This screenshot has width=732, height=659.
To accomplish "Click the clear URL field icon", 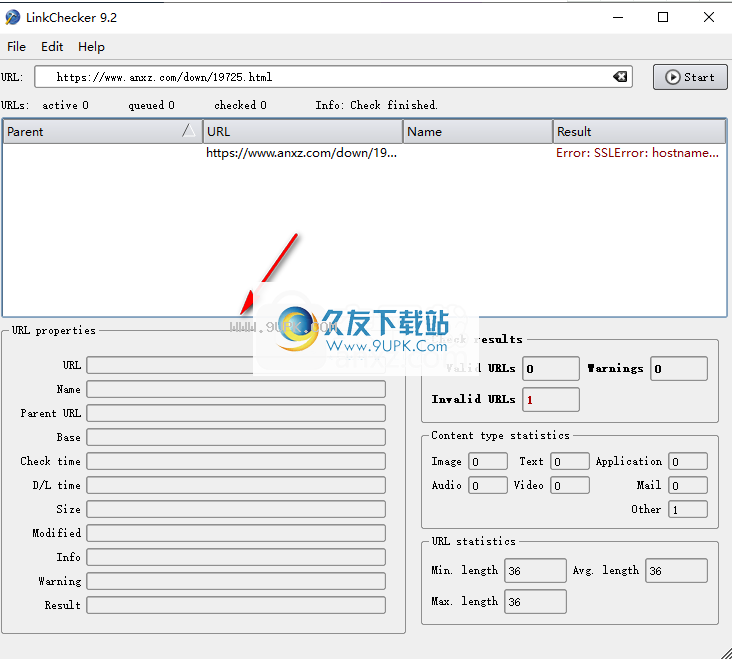I will pyautogui.click(x=620, y=77).
